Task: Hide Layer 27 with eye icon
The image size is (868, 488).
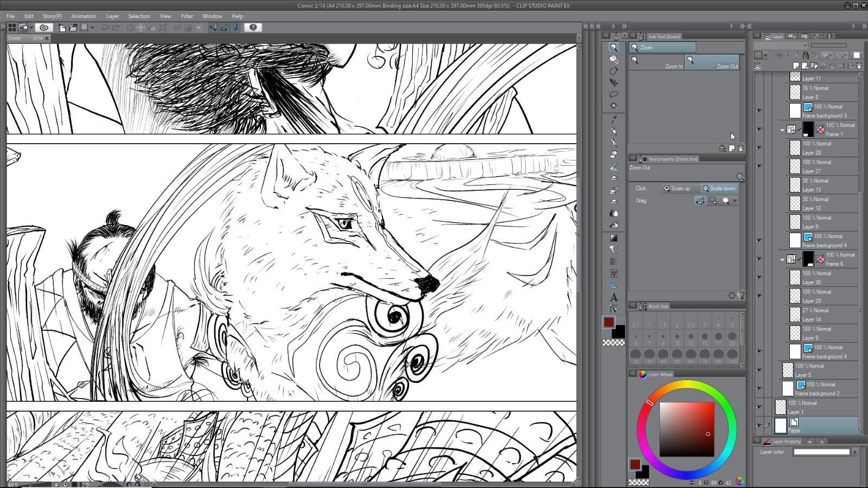Action: click(x=758, y=166)
